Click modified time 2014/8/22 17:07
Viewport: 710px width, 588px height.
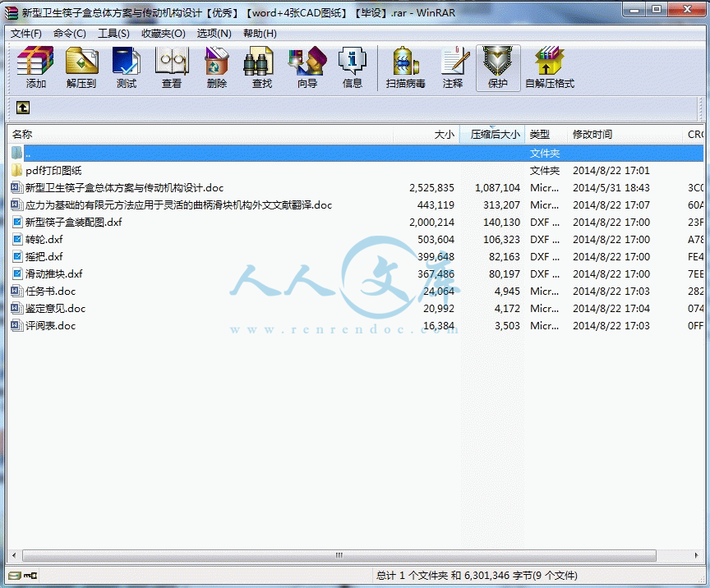[x=611, y=205]
